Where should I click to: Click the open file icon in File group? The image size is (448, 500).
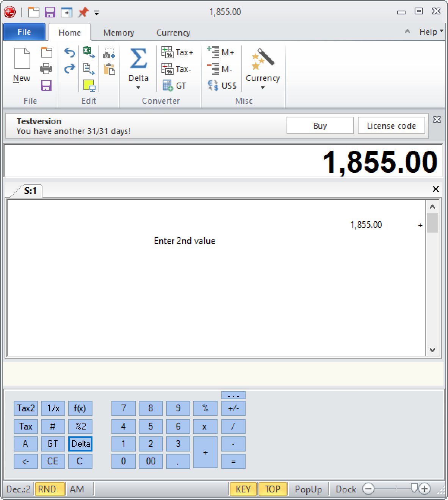coord(46,52)
